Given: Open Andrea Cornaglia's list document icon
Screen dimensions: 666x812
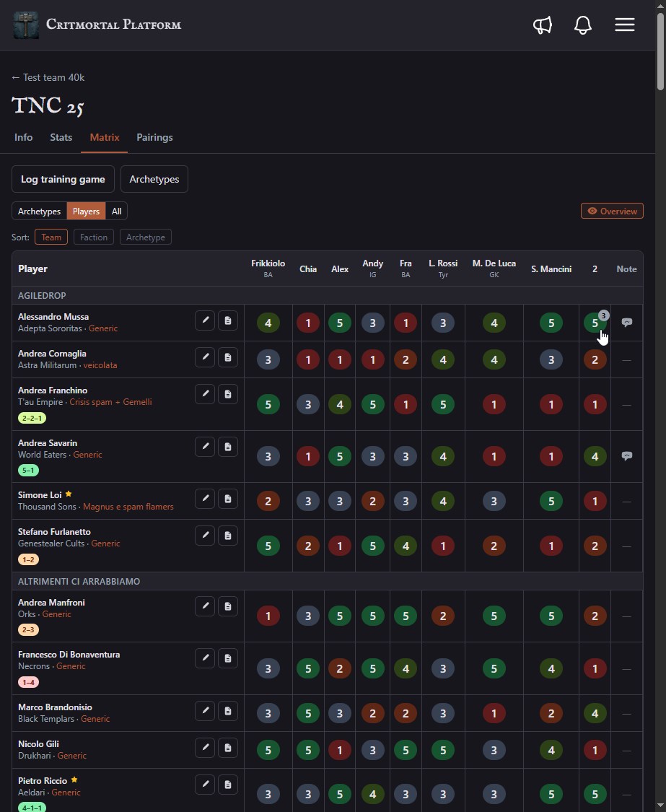Looking at the screenshot, I should point(228,357).
